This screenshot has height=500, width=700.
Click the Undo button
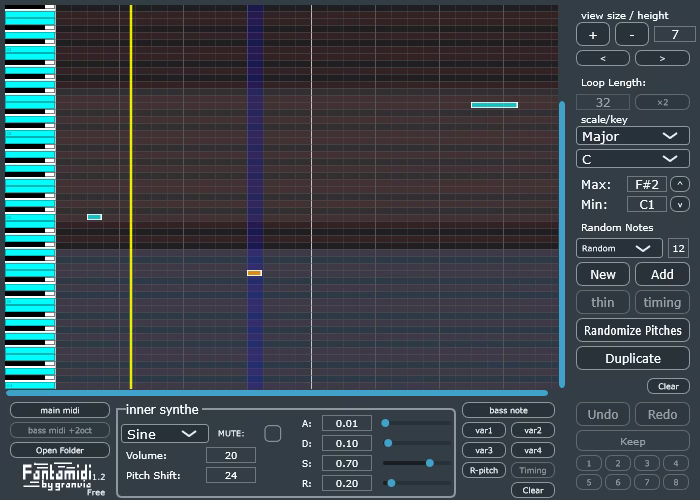[603, 414]
